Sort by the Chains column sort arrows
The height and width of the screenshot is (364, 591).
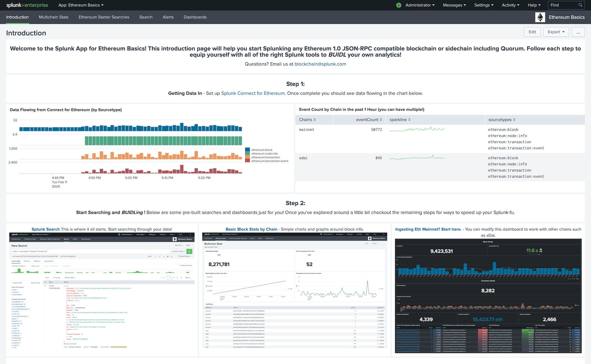click(x=315, y=120)
